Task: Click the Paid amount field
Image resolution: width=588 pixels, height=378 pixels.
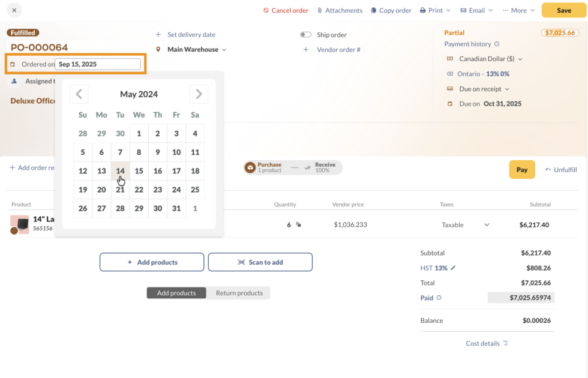Action: (x=521, y=298)
